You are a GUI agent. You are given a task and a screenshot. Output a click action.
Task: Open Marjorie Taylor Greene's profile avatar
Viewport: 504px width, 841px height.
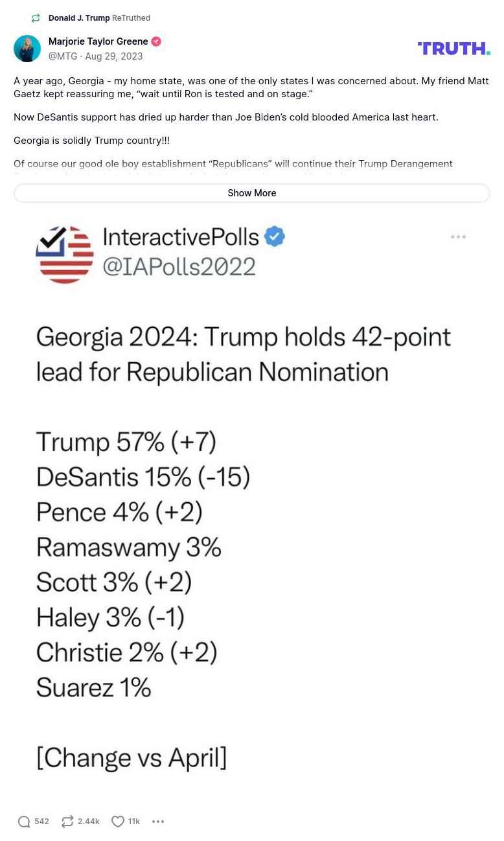point(27,48)
